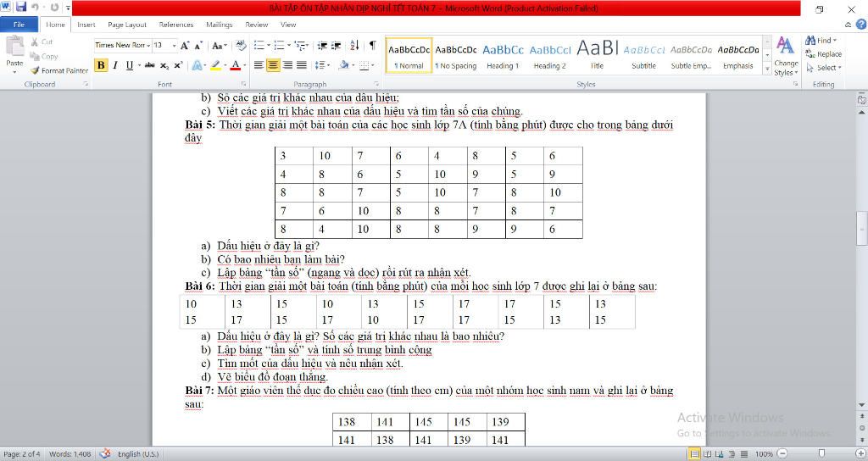The height and width of the screenshot is (461, 868).
Task: Click the zoom slider handle
Action: (x=821, y=454)
